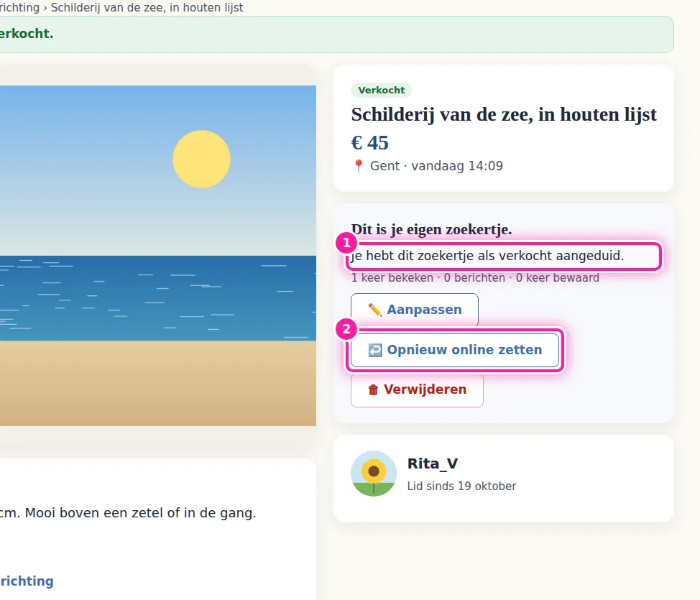The height and width of the screenshot is (600, 700).
Task: Click the price € 45
Action: [x=369, y=143]
